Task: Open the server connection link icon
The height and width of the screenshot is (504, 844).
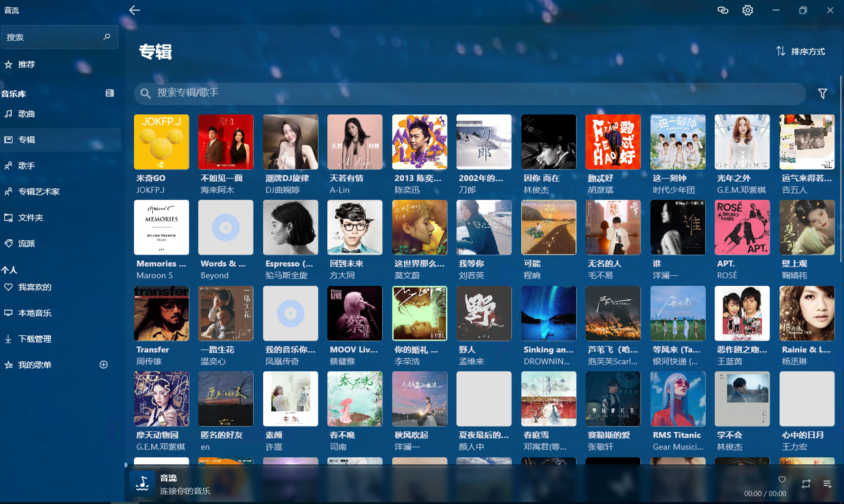Action: [x=723, y=10]
